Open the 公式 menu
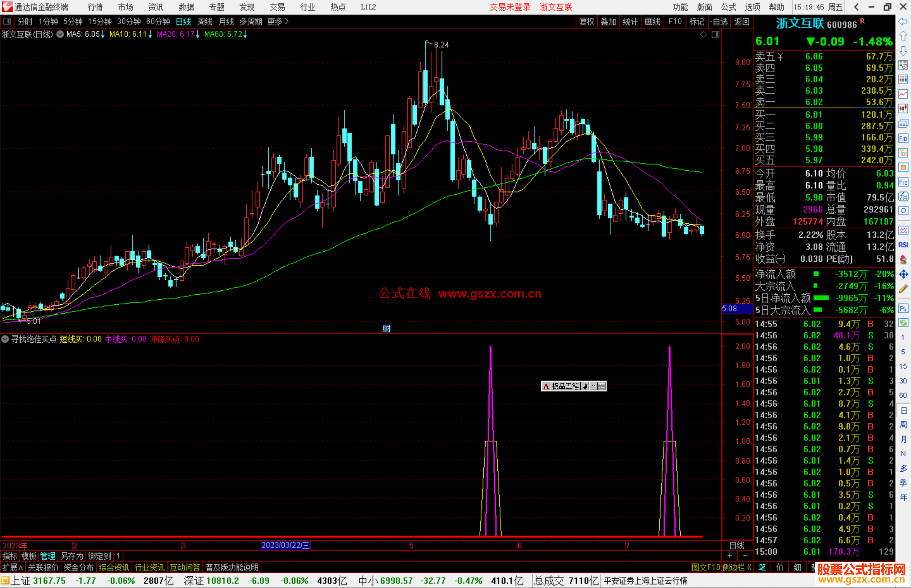Screen dimensions: 911x588 [x=728, y=7]
